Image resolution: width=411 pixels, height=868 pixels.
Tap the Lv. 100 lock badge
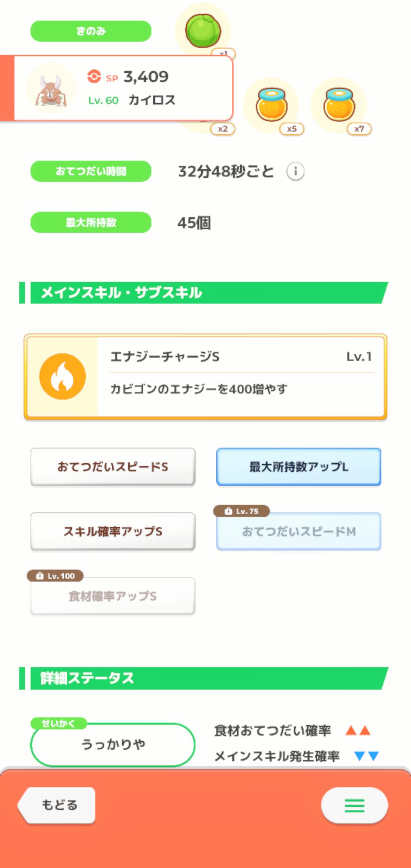[55, 576]
